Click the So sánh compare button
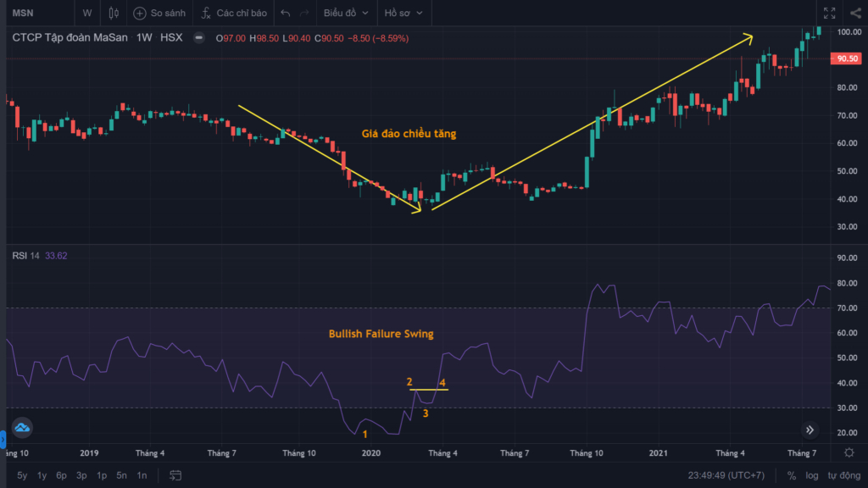 [x=159, y=13]
